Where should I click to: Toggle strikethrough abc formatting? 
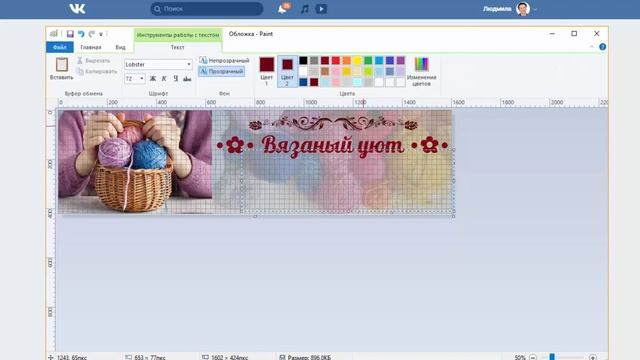pyautogui.click(x=187, y=78)
